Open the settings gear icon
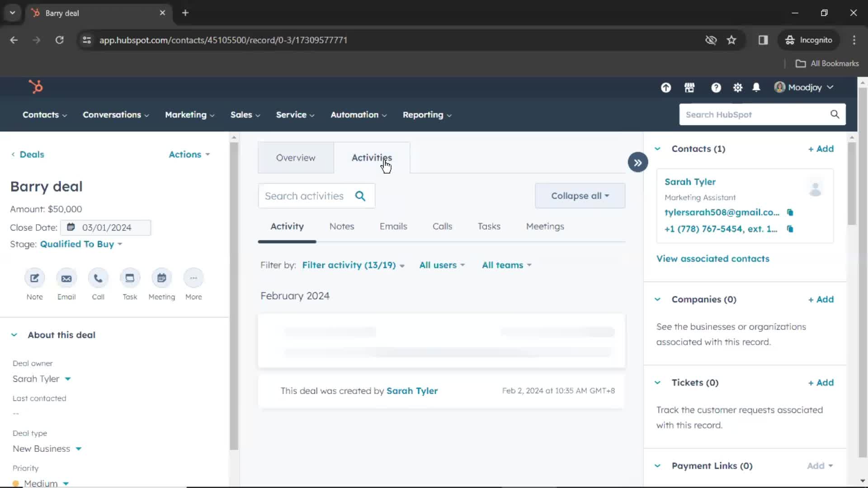Image resolution: width=868 pixels, height=488 pixels. pyautogui.click(x=738, y=88)
